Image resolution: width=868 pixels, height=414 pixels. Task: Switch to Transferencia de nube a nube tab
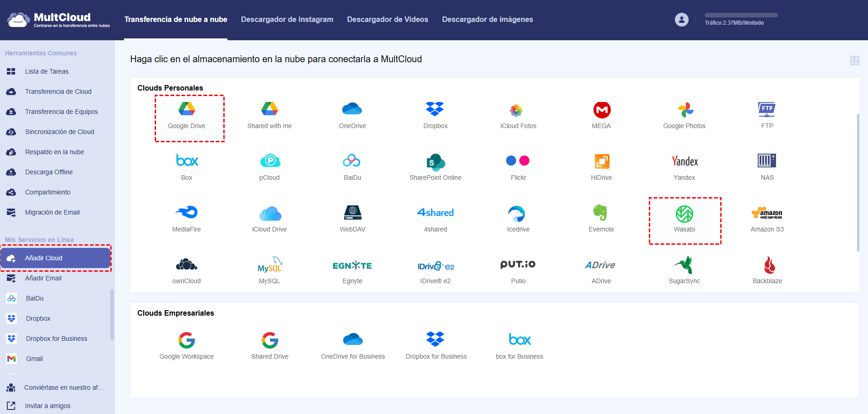point(176,19)
